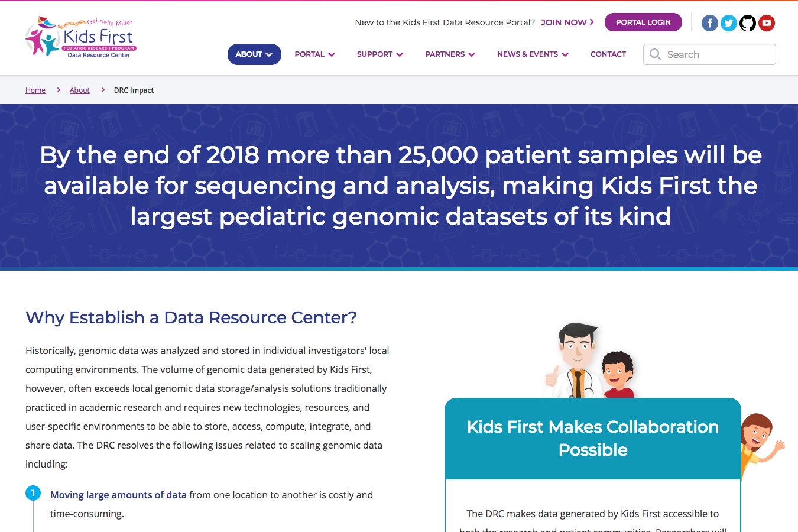
Task: Expand the Support dropdown menu
Action: tap(379, 54)
